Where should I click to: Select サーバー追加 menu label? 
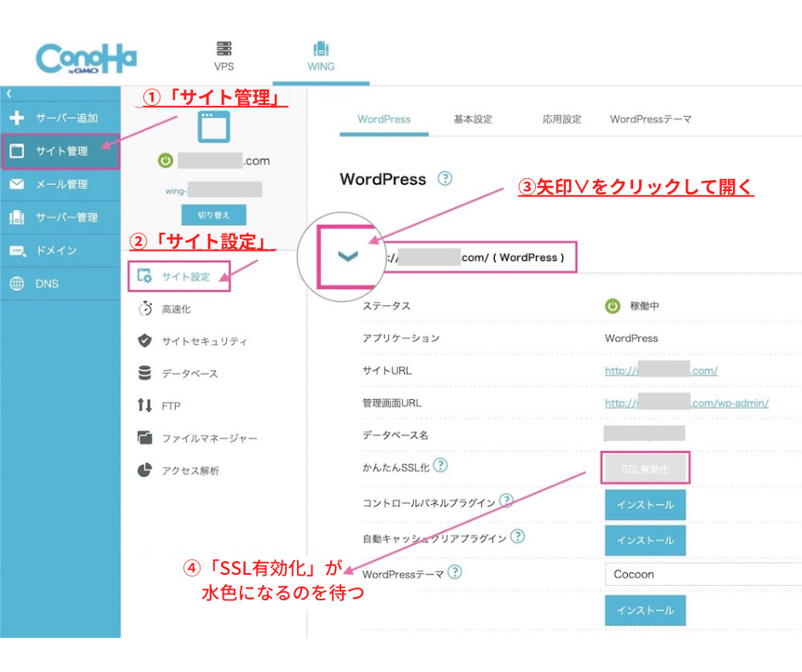pos(67,118)
